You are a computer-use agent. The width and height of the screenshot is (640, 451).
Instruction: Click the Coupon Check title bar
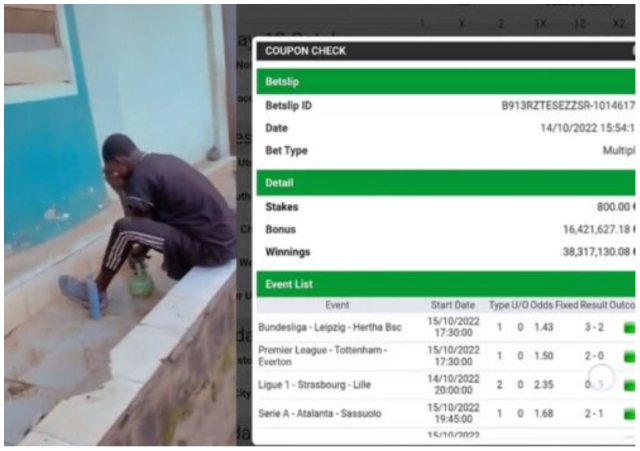(446, 51)
